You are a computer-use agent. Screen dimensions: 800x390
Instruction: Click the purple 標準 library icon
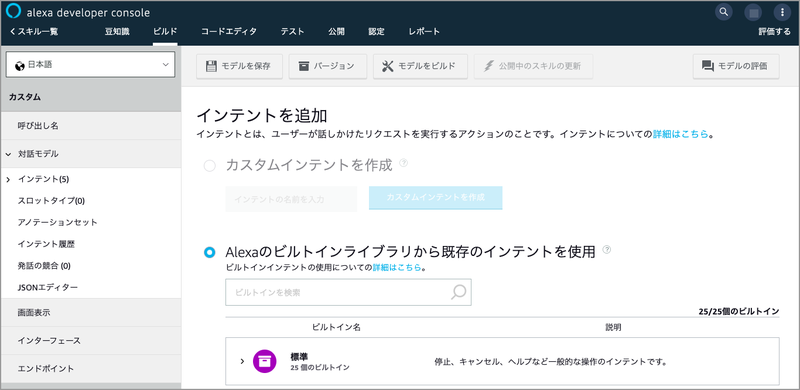tap(265, 361)
